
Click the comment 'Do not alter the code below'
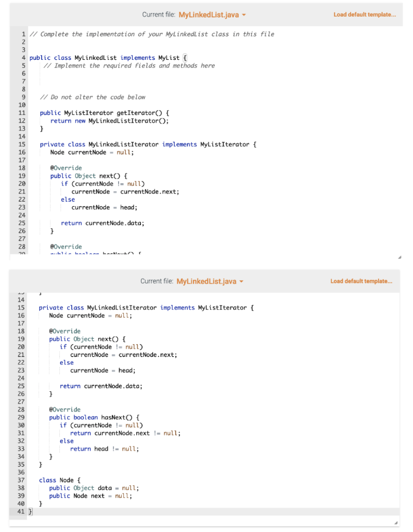click(x=93, y=97)
